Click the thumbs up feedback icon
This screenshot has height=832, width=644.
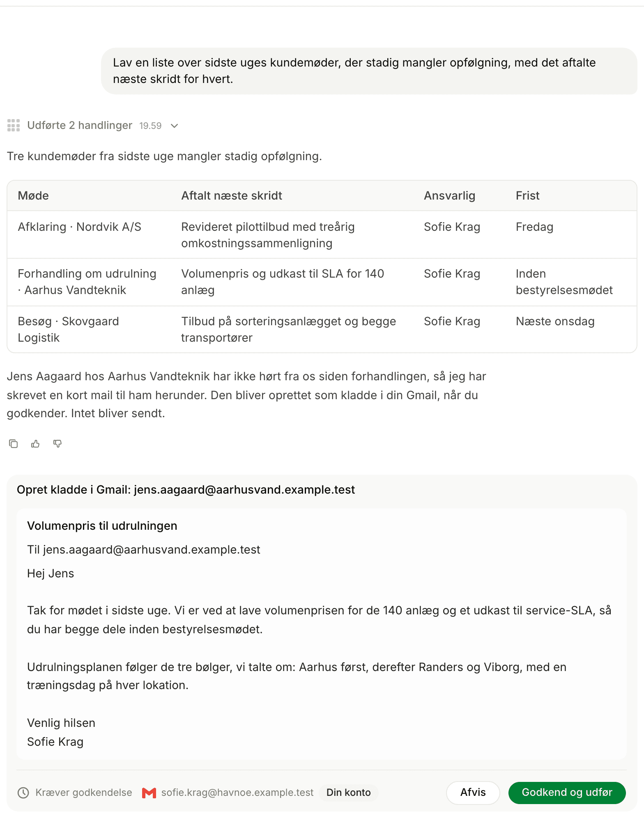[35, 444]
